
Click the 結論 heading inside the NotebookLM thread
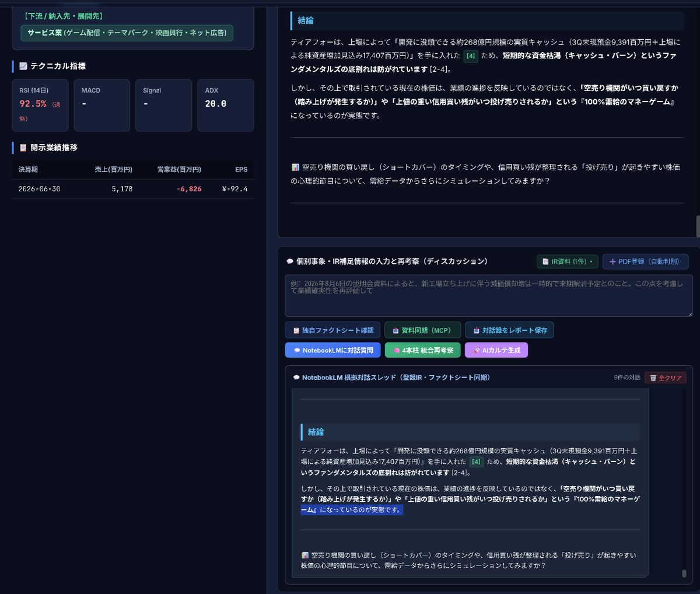pyautogui.click(x=316, y=432)
